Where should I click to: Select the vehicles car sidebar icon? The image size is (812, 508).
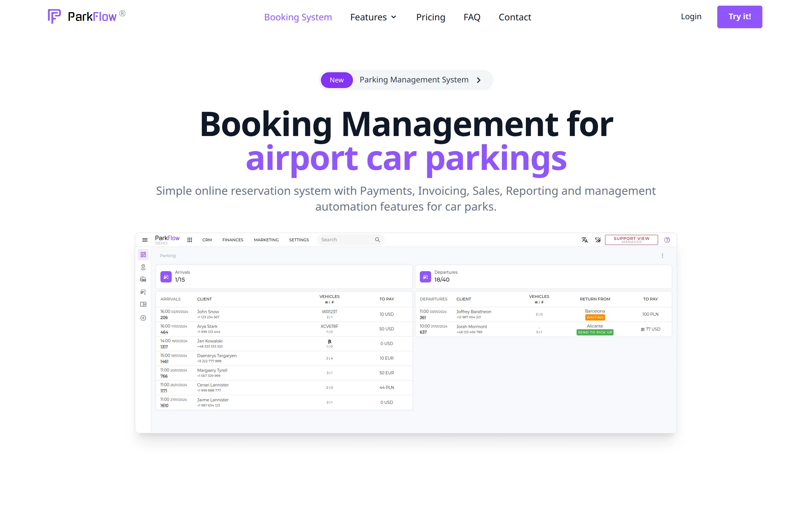pyautogui.click(x=143, y=279)
